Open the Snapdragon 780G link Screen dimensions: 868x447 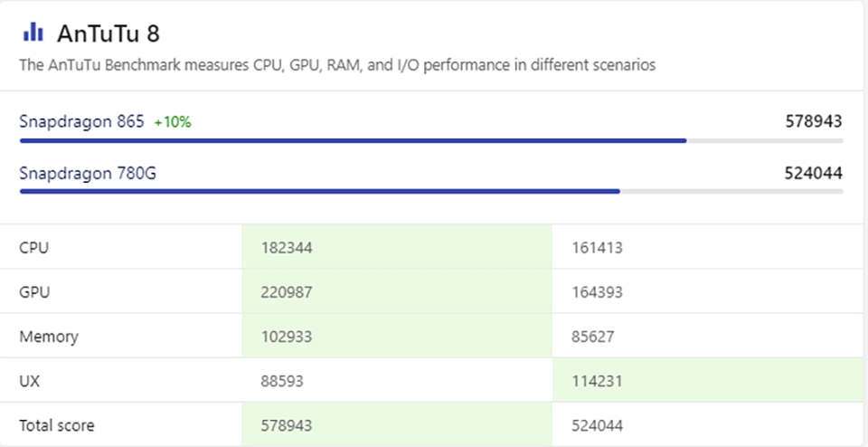pyautogui.click(x=88, y=174)
